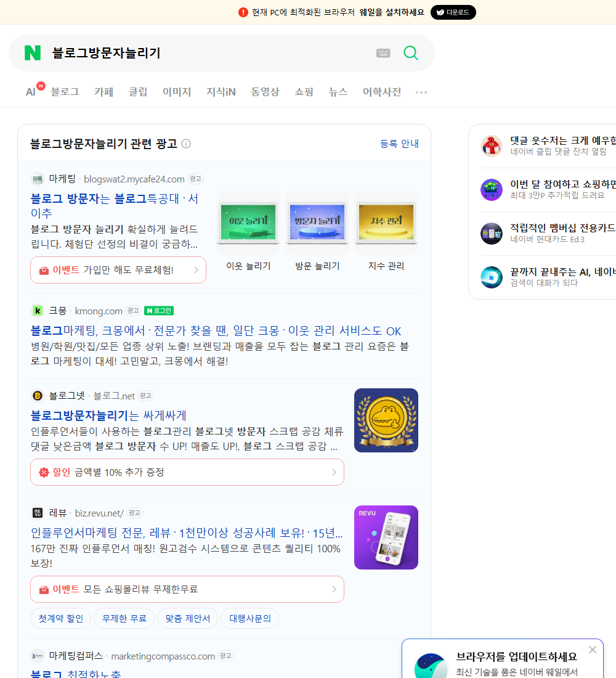Click the red warning icon in top banner
616x678 pixels.
[x=243, y=12]
